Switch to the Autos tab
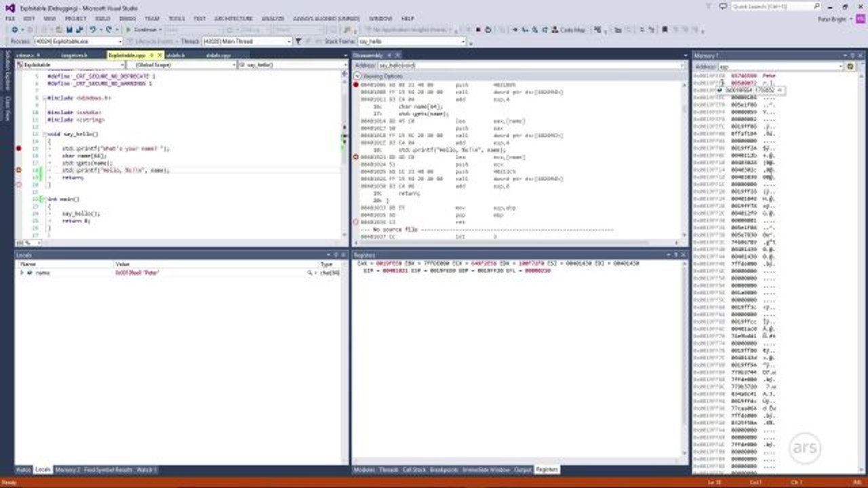The image size is (868, 488). pyautogui.click(x=23, y=470)
